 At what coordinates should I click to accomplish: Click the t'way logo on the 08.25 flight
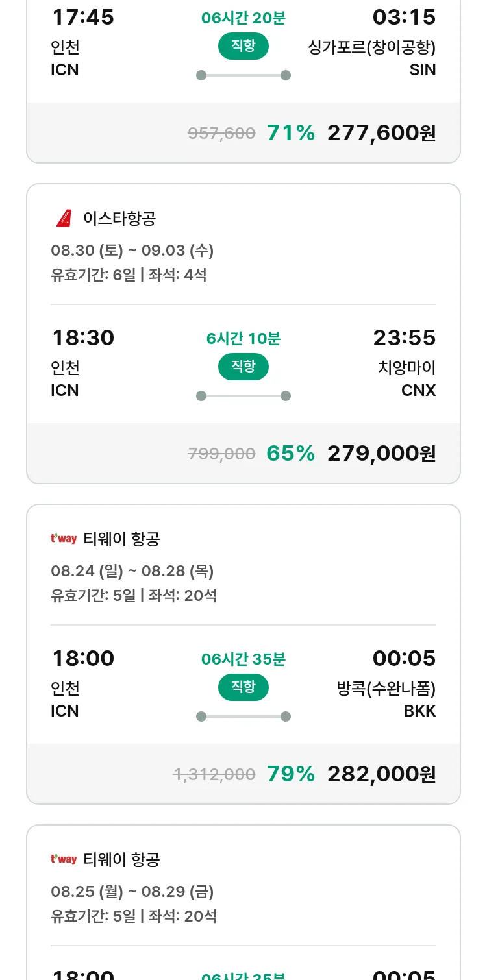[x=64, y=859]
